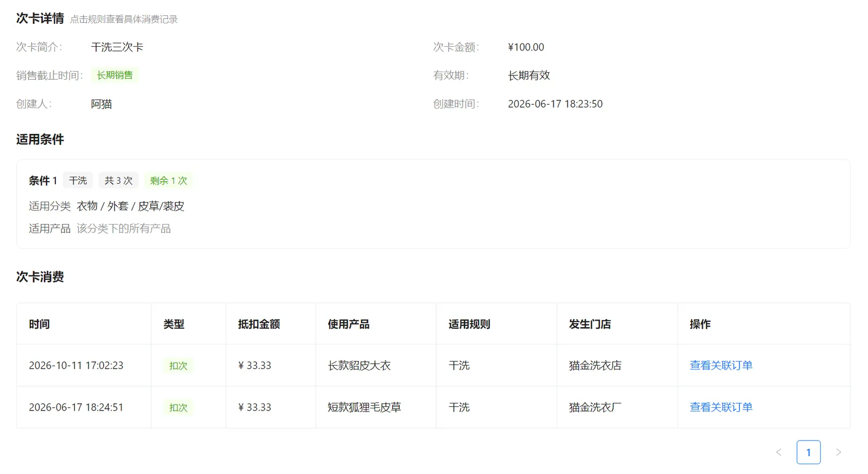Click the 干洗 tag in 条件 1
This screenshot has height=474, width=868.
[78, 181]
